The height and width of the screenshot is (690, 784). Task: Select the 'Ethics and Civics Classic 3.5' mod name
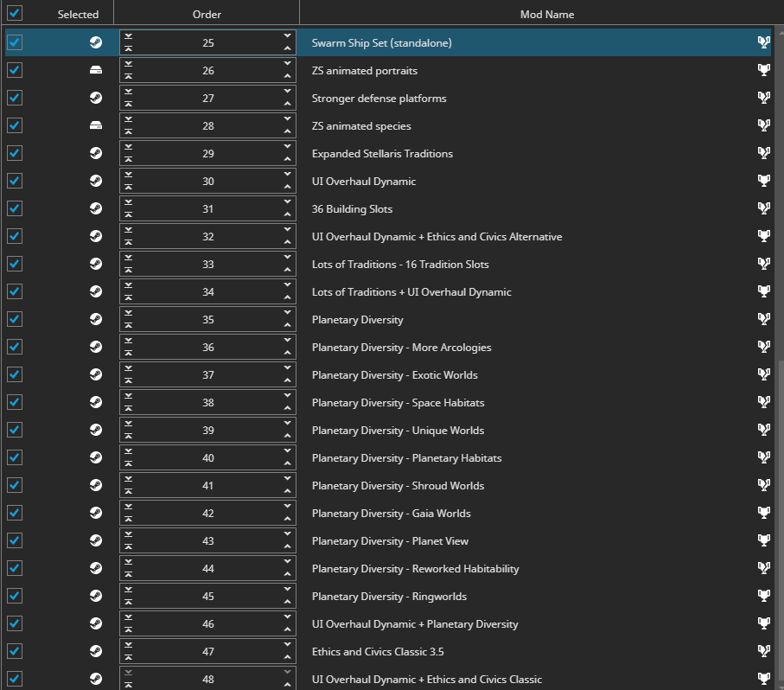click(x=378, y=651)
